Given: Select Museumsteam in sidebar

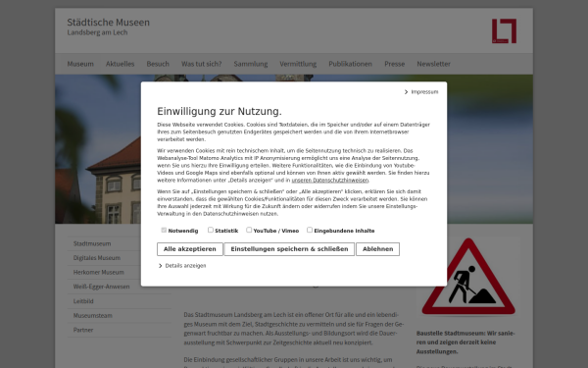Looking at the screenshot, I should point(120,315).
